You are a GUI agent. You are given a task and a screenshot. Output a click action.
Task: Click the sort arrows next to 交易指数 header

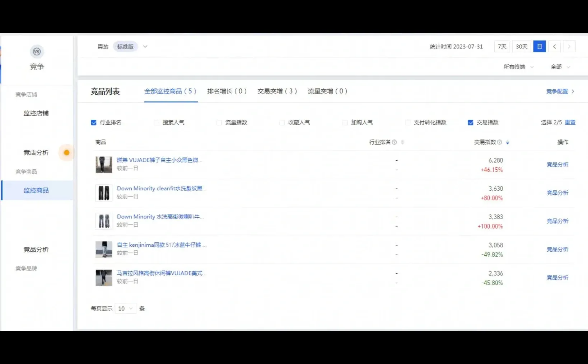508,142
